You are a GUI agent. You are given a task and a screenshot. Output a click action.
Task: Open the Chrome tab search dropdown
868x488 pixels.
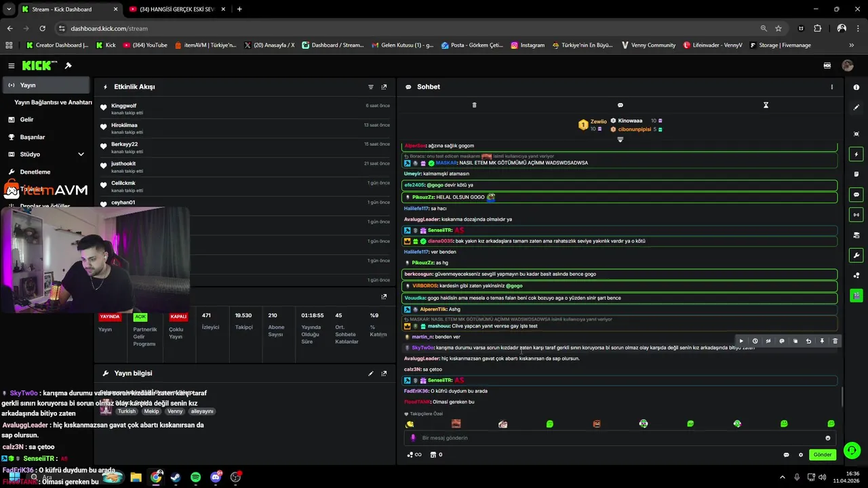(x=9, y=9)
